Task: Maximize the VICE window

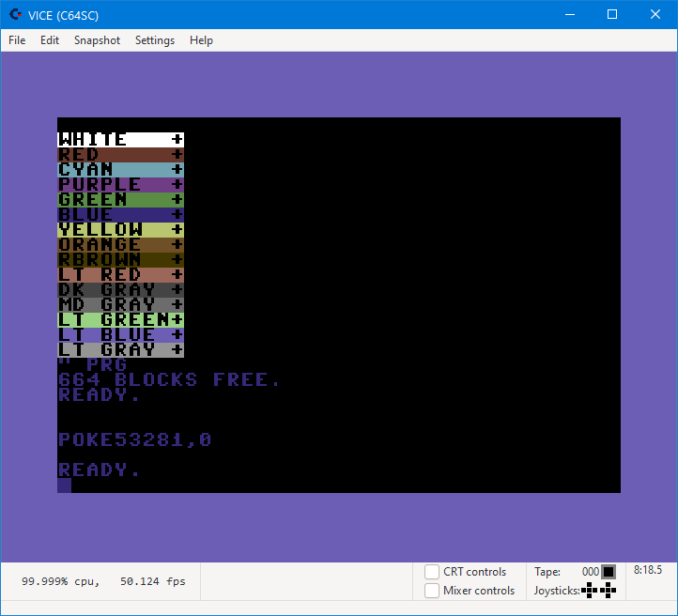Action: click(x=612, y=15)
